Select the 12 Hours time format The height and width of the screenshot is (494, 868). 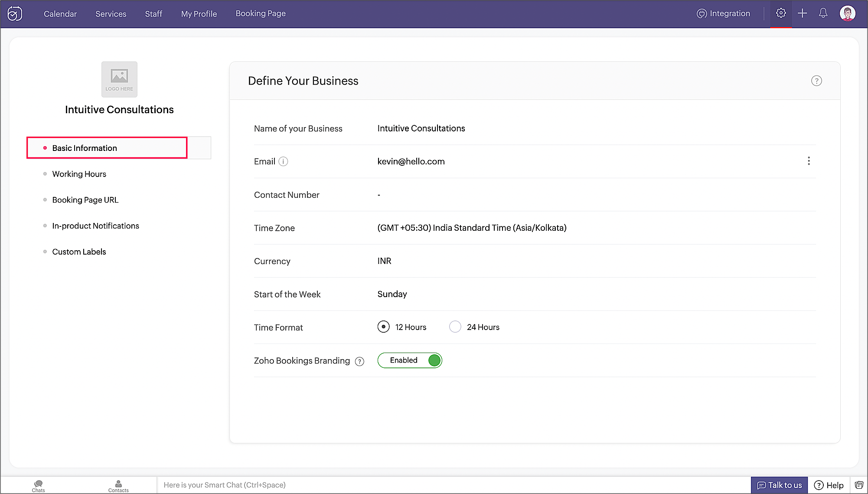[x=383, y=327]
